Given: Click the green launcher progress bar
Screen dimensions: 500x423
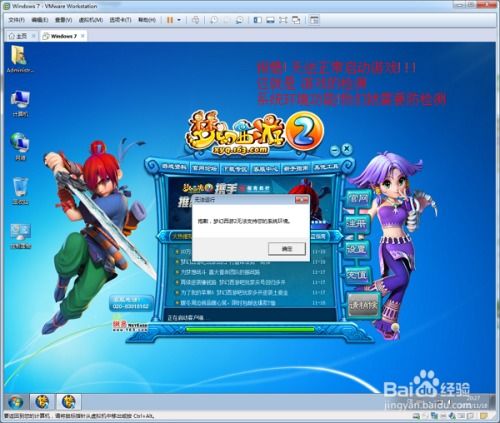Looking at the screenshot, I should tap(250, 330).
